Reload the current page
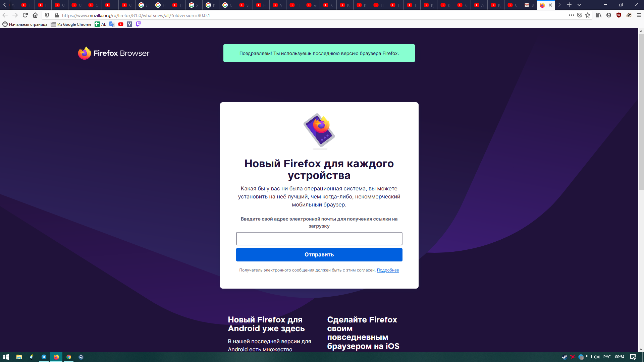The height and width of the screenshot is (362, 644). point(25,15)
